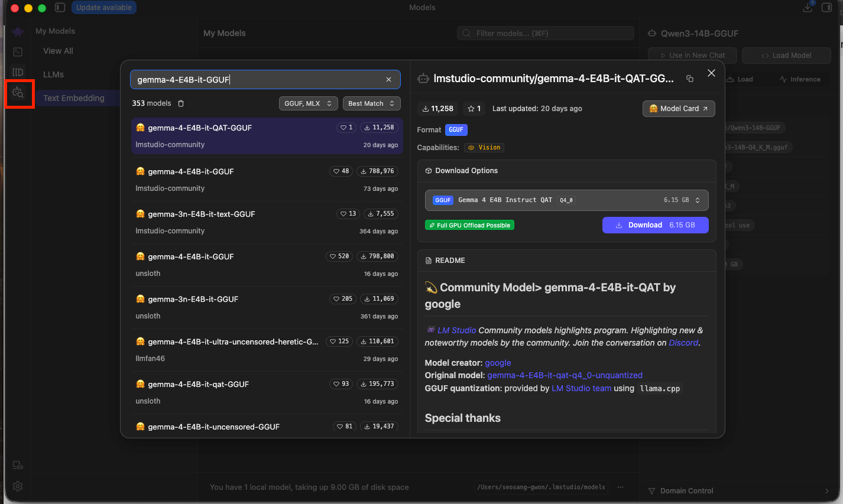Open the downloads icon in the title bar
This screenshot has height=504, width=843.
(808, 7)
